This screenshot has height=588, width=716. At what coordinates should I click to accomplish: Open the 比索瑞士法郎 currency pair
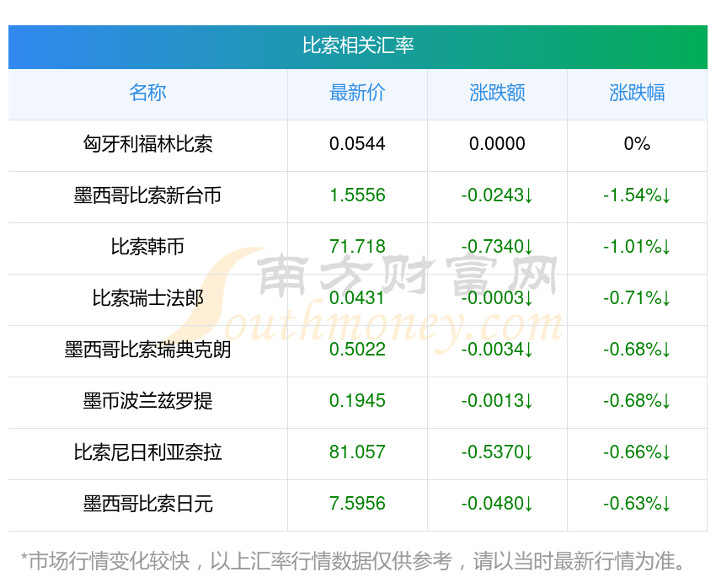[147, 298]
